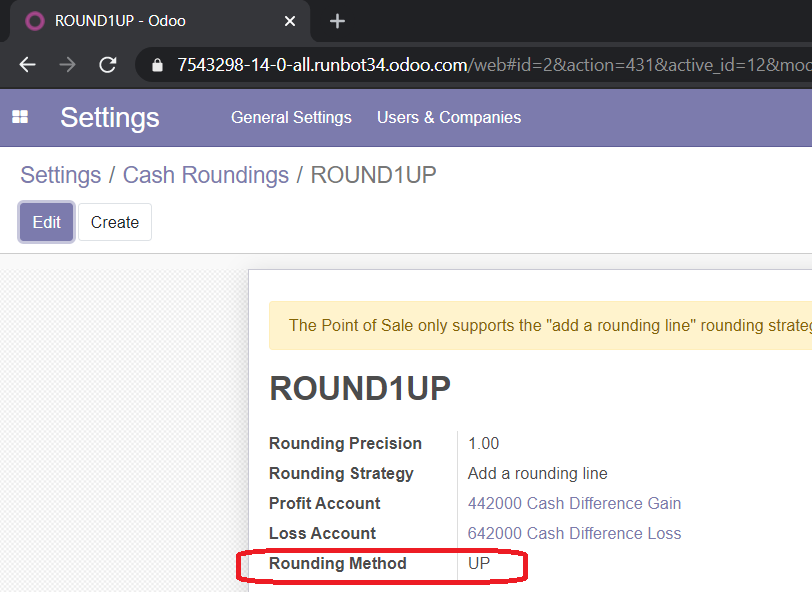The height and width of the screenshot is (592, 812).
Task: Open Cash Roundings from the breadcrumb
Action: pos(206,175)
